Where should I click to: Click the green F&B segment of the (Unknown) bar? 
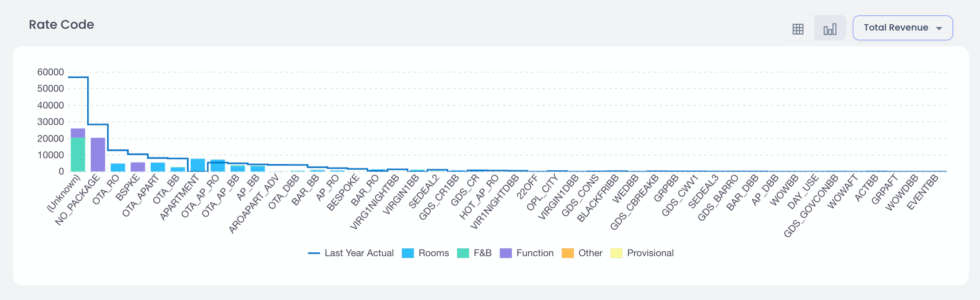tap(78, 154)
